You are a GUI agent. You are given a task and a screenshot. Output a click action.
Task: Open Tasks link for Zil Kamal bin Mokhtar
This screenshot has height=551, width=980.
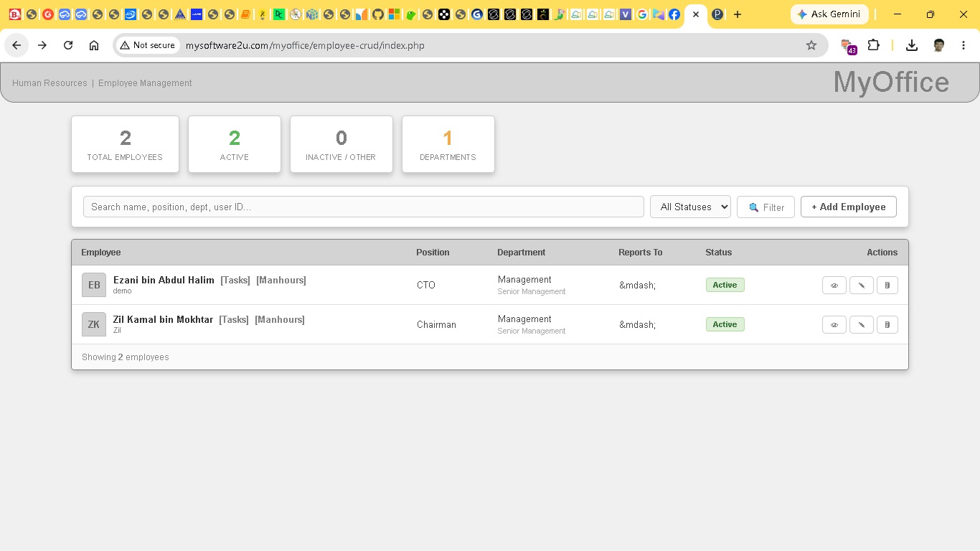click(x=234, y=319)
